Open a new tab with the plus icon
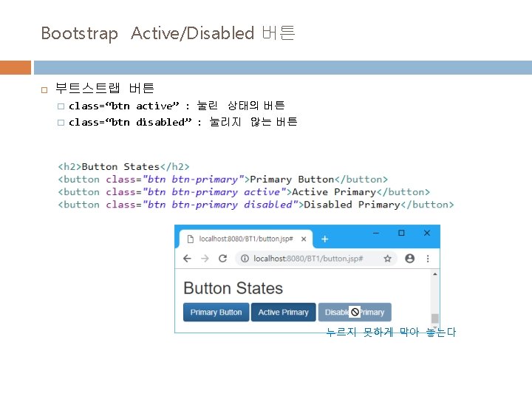Image resolution: width=532 pixels, height=399 pixels. [x=324, y=239]
